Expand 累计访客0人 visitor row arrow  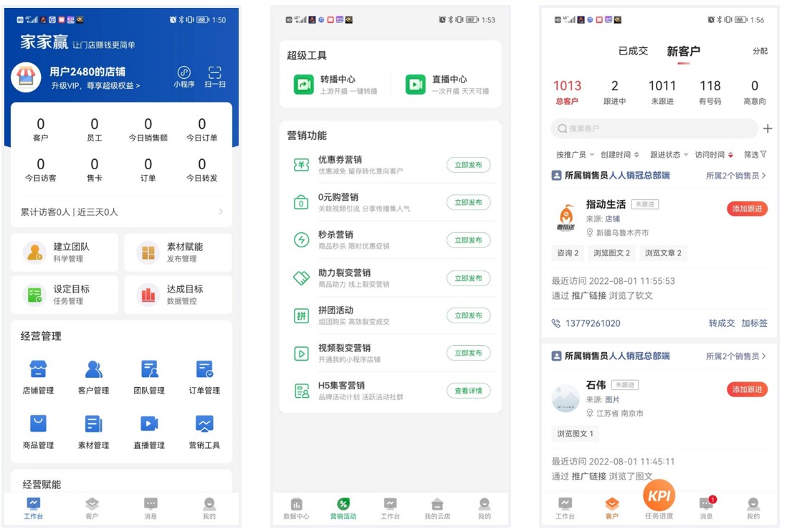click(x=221, y=212)
